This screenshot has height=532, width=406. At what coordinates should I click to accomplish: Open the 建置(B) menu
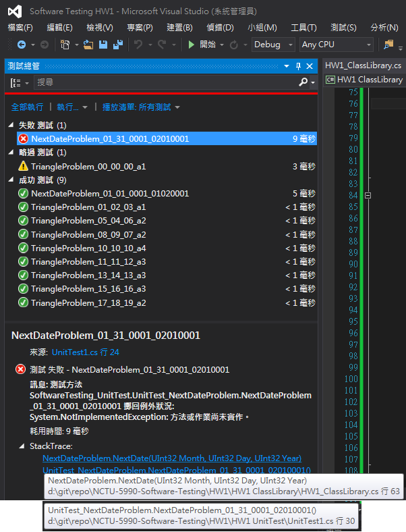pyautogui.click(x=179, y=28)
